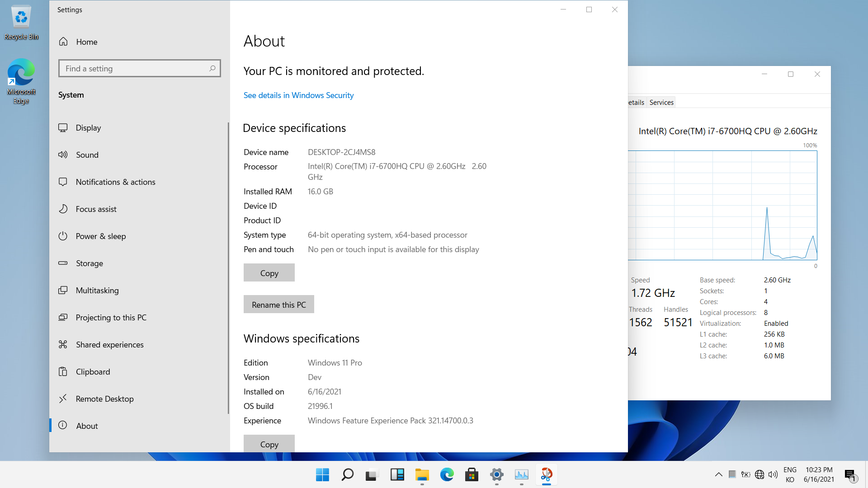
Task: Open the Recycle Bin desktop icon
Action: pyautogui.click(x=21, y=23)
